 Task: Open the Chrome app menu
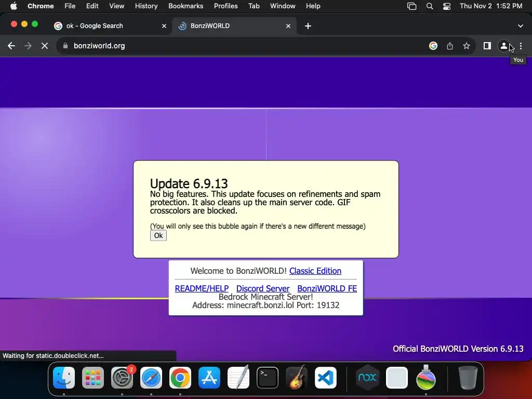[x=41, y=6]
